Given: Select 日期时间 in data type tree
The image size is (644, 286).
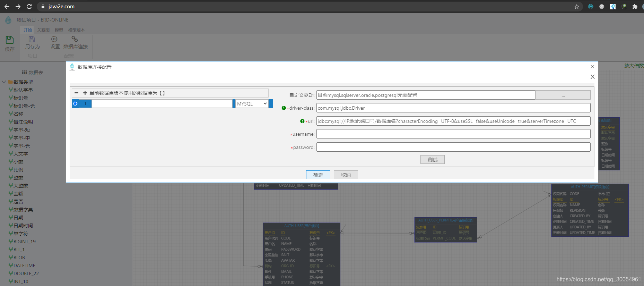Looking at the screenshot, I should tap(23, 226).
